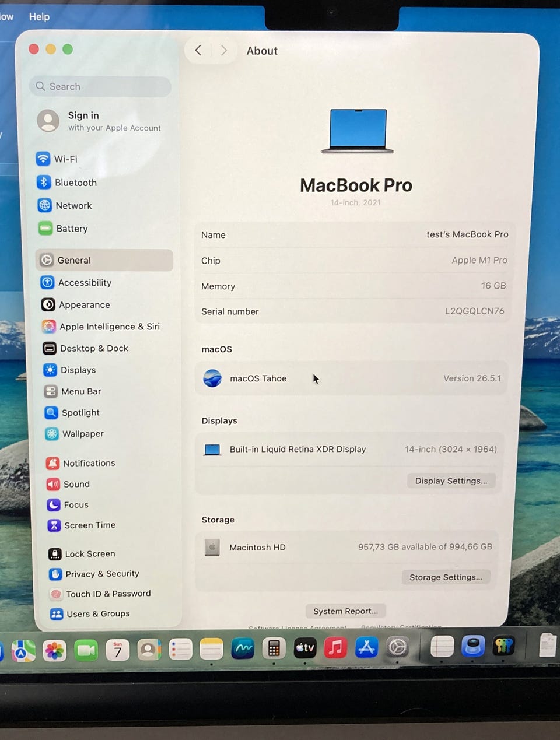The height and width of the screenshot is (740, 560).
Task: Open Music from the Dock
Action: (335, 647)
